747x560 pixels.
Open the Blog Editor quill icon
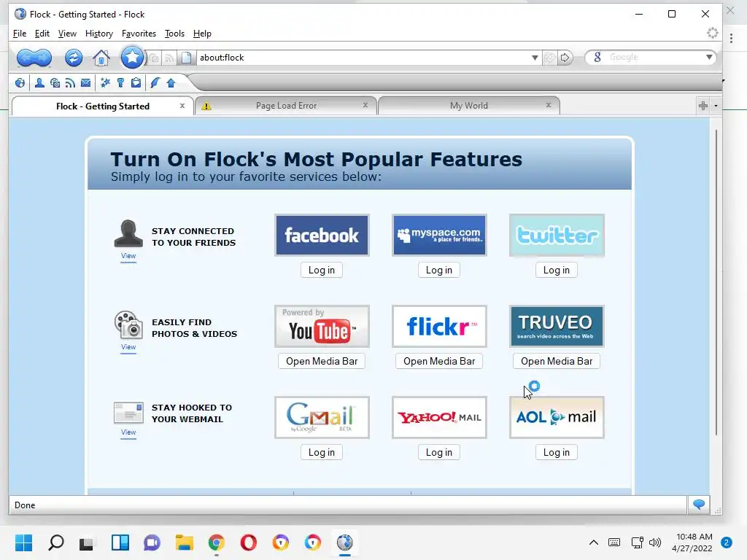coord(155,83)
